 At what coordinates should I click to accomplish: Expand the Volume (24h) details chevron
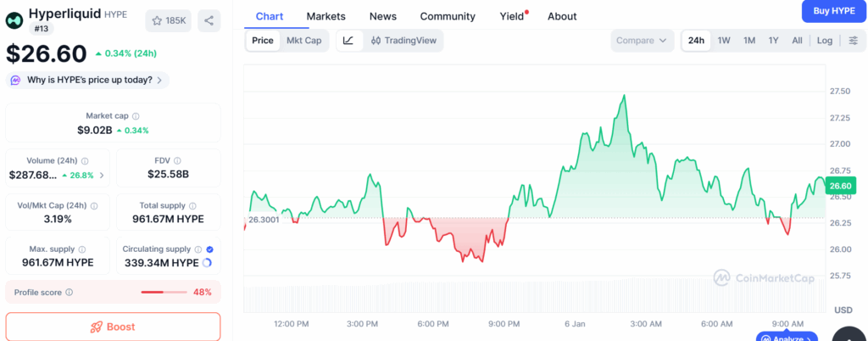point(103,176)
